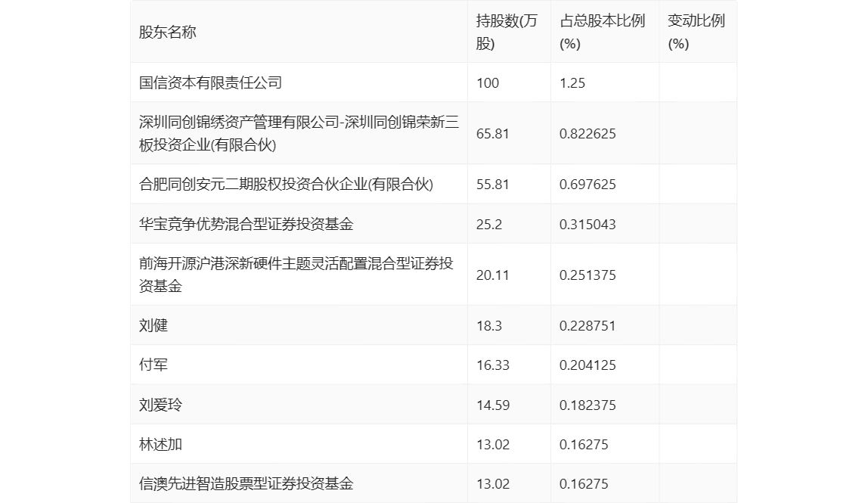Click shareholder name 国信资本有限责任公司
This screenshot has height=503, width=868.
click(210, 82)
